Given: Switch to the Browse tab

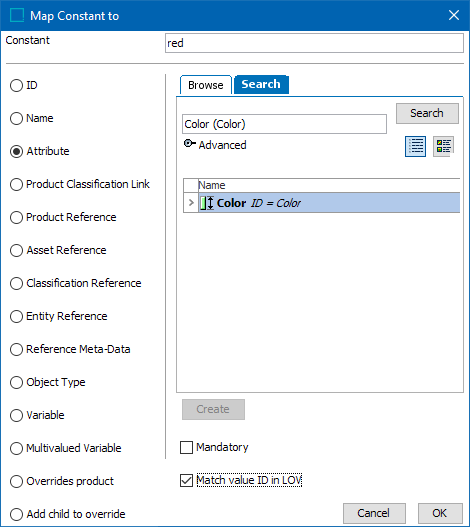Looking at the screenshot, I should pyautogui.click(x=206, y=85).
